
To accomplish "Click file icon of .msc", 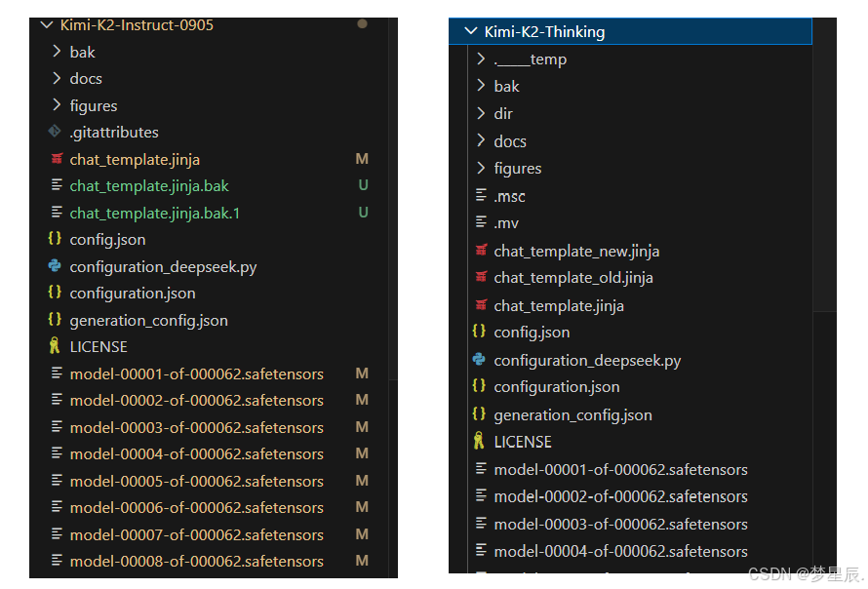I will coord(481,195).
